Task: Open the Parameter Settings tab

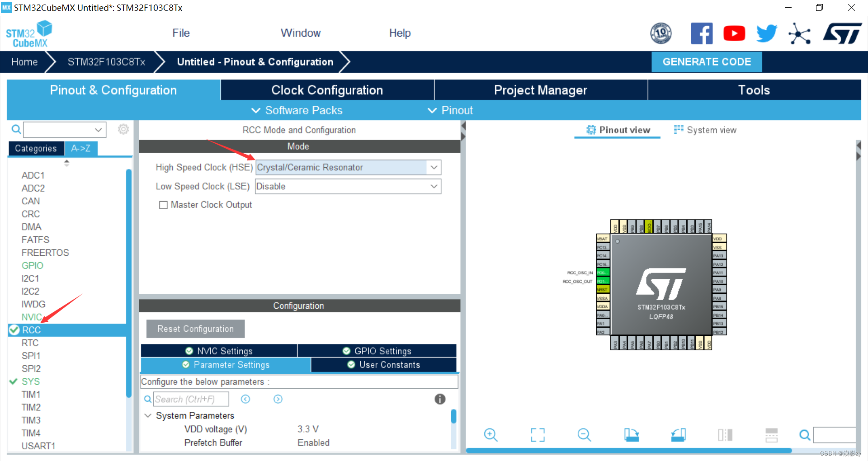Action: click(x=226, y=365)
